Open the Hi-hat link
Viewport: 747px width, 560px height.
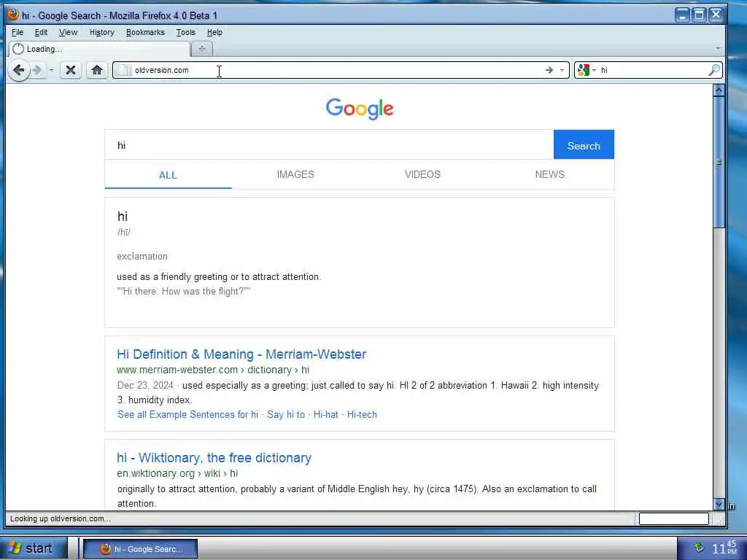pos(326,415)
